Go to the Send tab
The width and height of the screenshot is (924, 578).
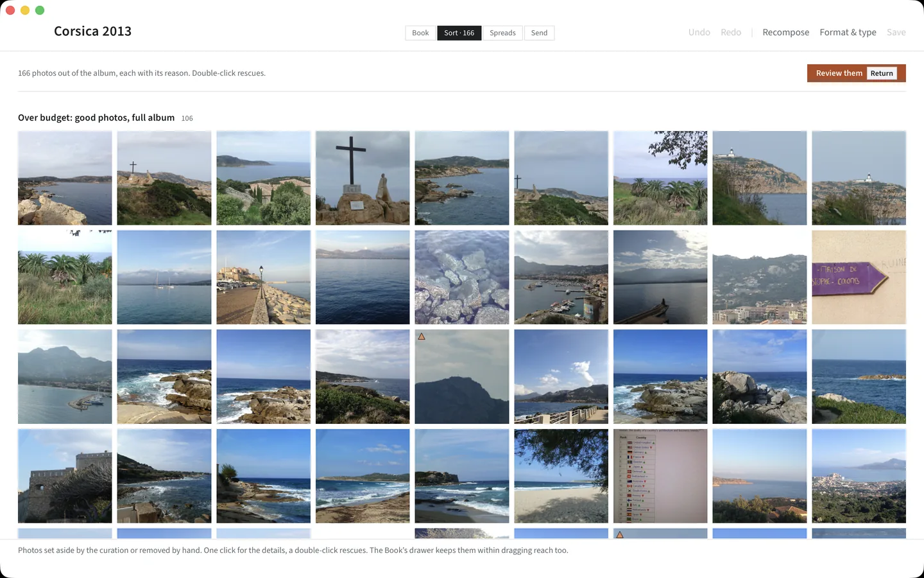(539, 33)
